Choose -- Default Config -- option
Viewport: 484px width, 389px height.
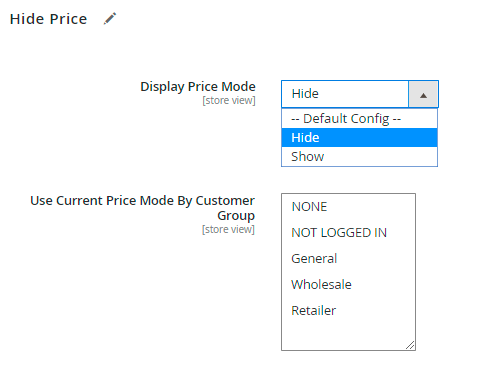click(x=359, y=119)
